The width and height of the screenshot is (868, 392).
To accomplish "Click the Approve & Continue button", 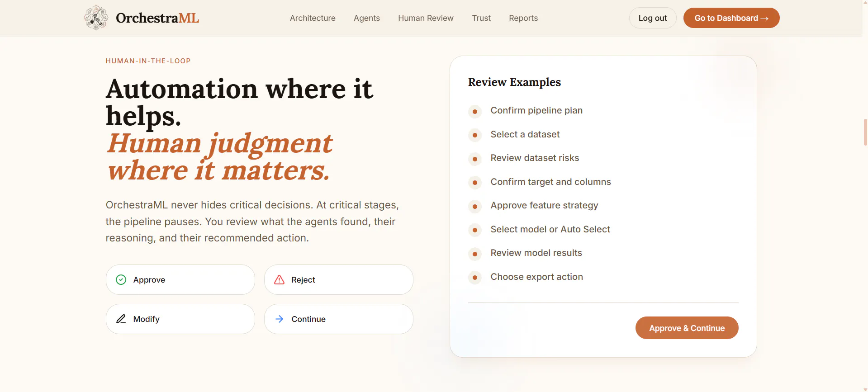I will [x=687, y=328].
